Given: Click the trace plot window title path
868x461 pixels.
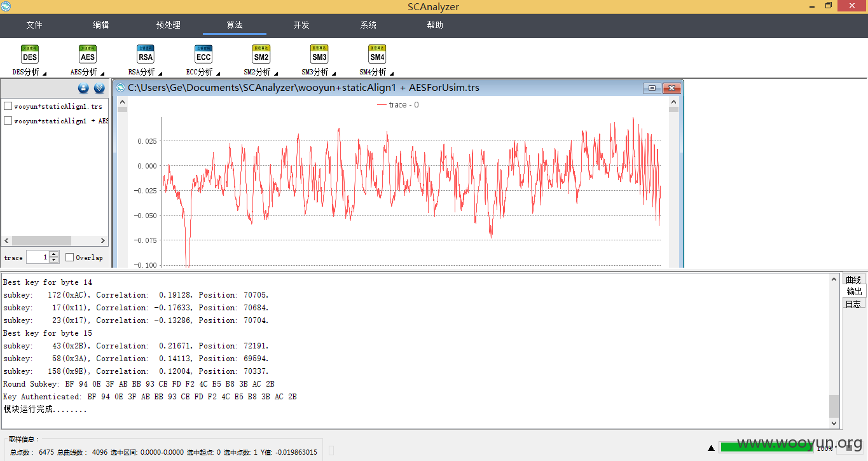Looking at the screenshot, I should tap(303, 88).
